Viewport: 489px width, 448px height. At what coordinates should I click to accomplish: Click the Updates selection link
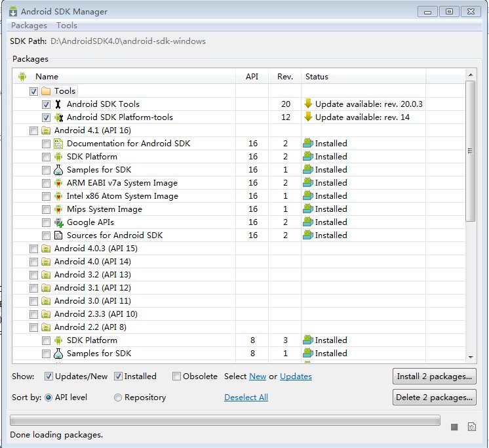tap(296, 377)
